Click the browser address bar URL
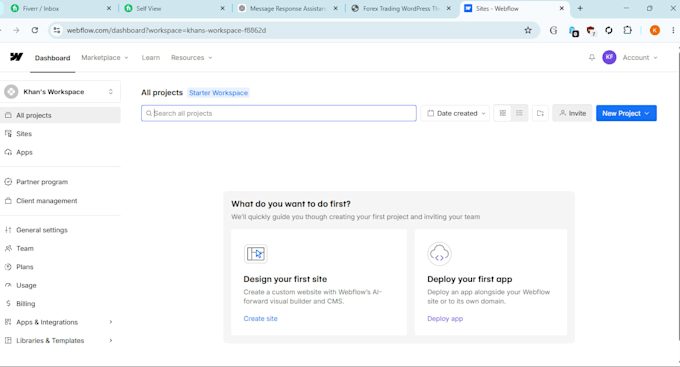This screenshot has width=680, height=367. [x=166, y=30]
